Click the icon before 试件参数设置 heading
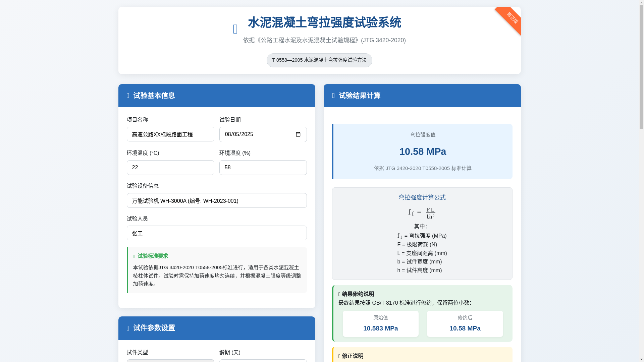This screenshot has width=644, height=362. coord(128,328)
